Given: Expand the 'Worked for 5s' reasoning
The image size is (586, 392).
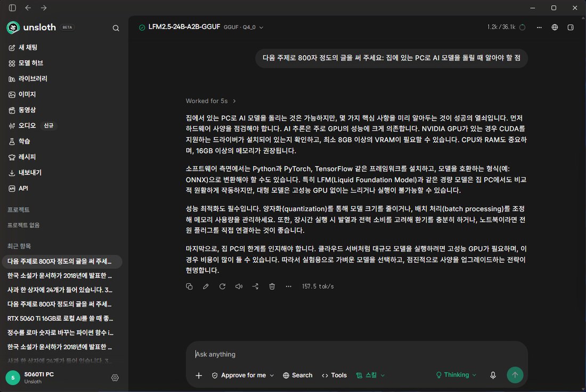Looking at the screenshot, I should (x=211, y=101).
